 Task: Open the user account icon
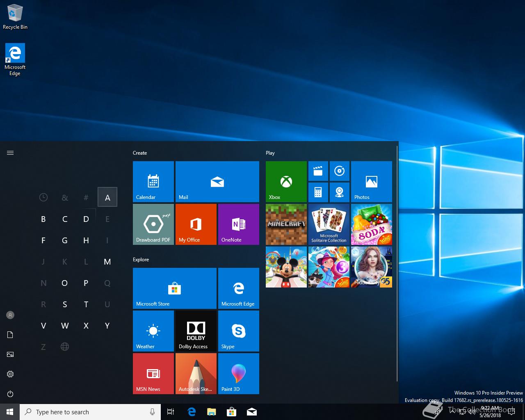pyautogui.click(x=10, y=315)
